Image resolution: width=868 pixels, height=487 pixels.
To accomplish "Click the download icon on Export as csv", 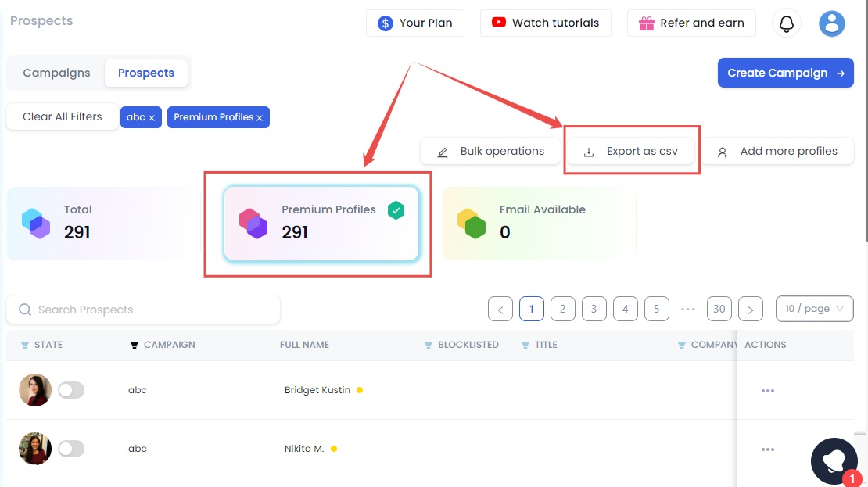I will pyautogui.click(x=588, y=152).
